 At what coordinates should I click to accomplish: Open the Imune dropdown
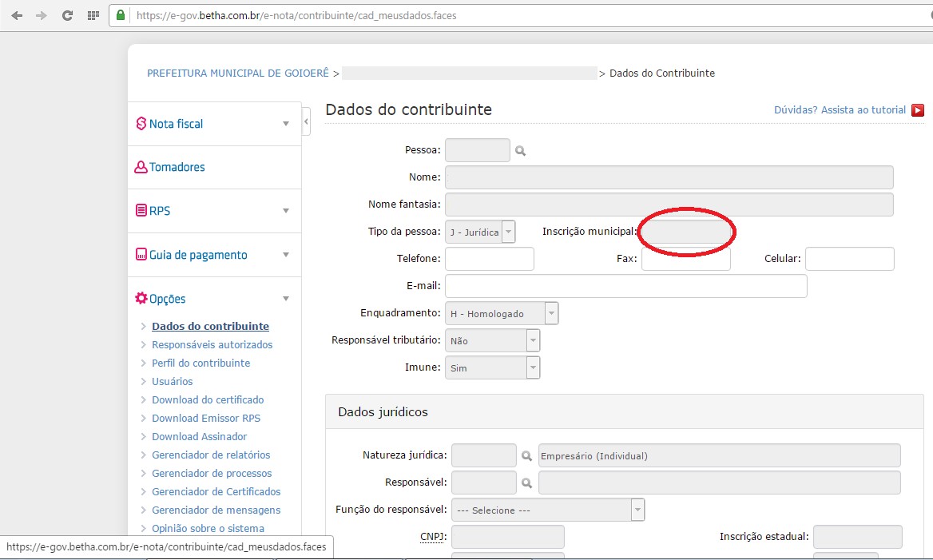click(533, 367)
